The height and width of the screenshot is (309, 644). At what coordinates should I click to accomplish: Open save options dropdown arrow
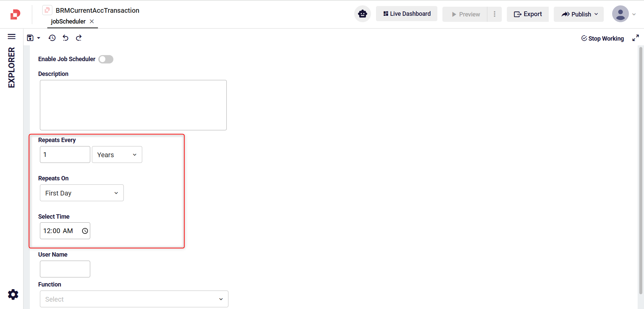pos(39,38)
